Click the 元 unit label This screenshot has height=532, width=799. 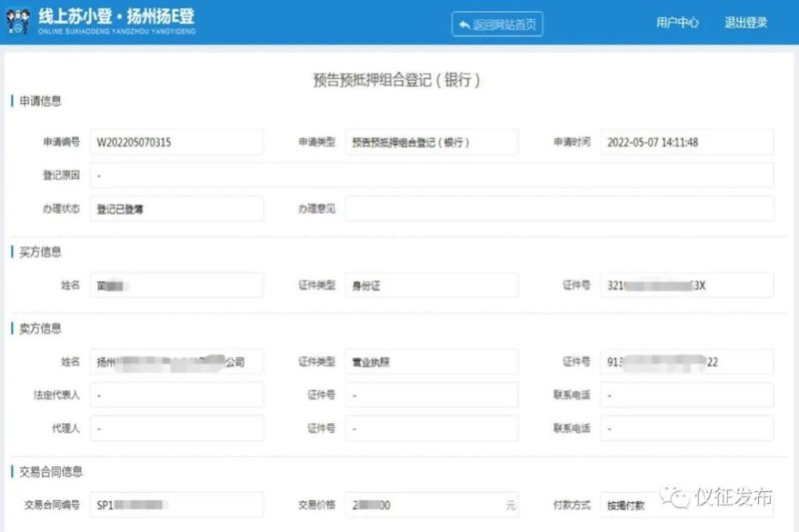510,505
